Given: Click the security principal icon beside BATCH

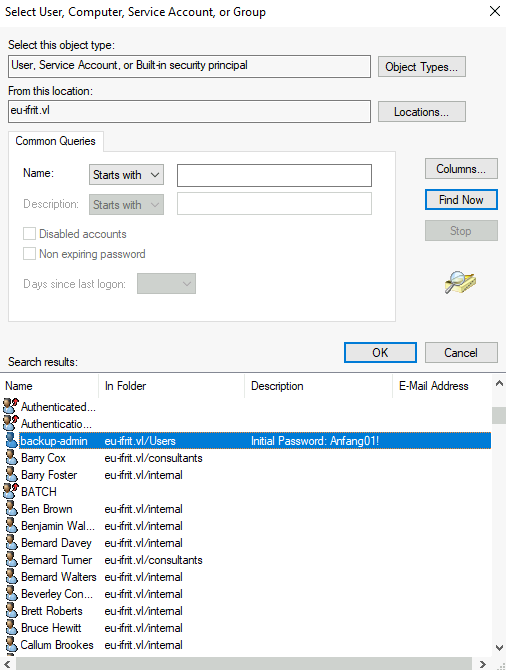Looking at the screenshot, I should pos(11,491).
